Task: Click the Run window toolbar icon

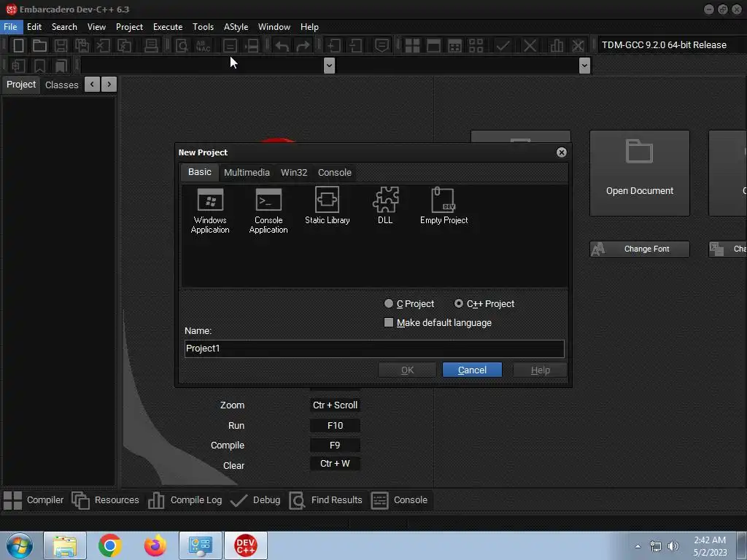Action: coord(433,45)
